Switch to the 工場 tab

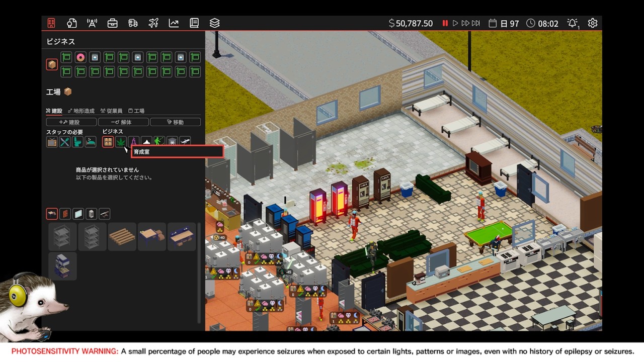pos(136,111)
